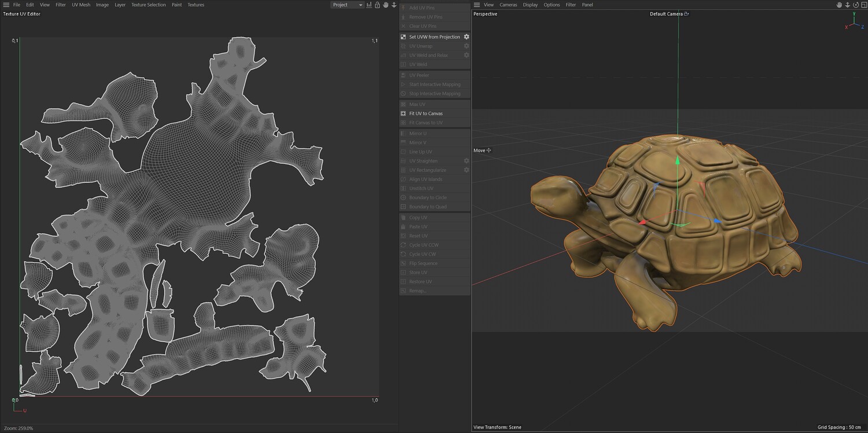Open UV Rectangularize settings gear
This screenshot has height=433, width=868.
click(466, 170)
